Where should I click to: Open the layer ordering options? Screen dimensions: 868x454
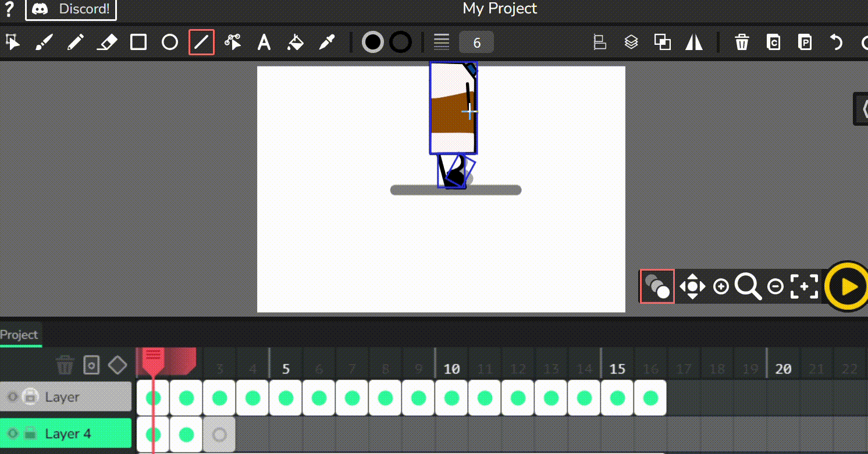pyautogui.click(x=631, y=42)
